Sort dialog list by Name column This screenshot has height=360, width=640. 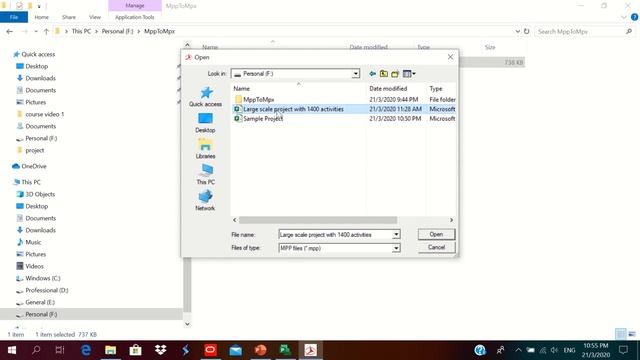[x=242, y=89]
